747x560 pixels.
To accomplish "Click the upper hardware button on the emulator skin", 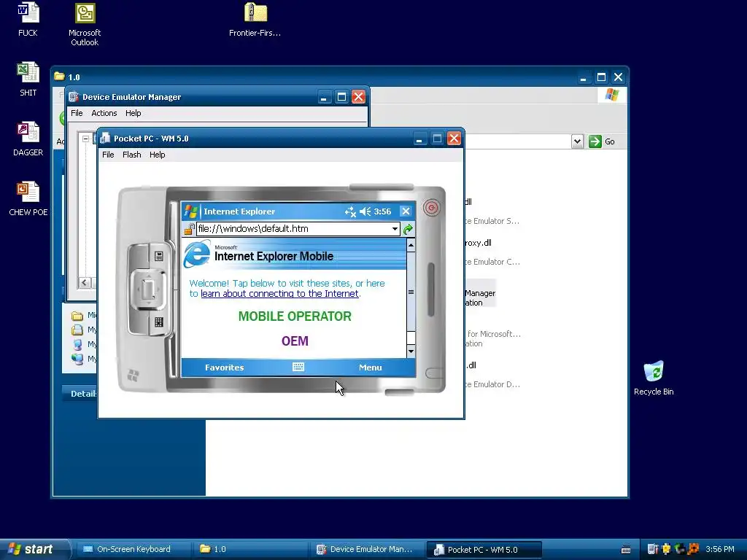I will pyautogui.click(x=158, y=256).
